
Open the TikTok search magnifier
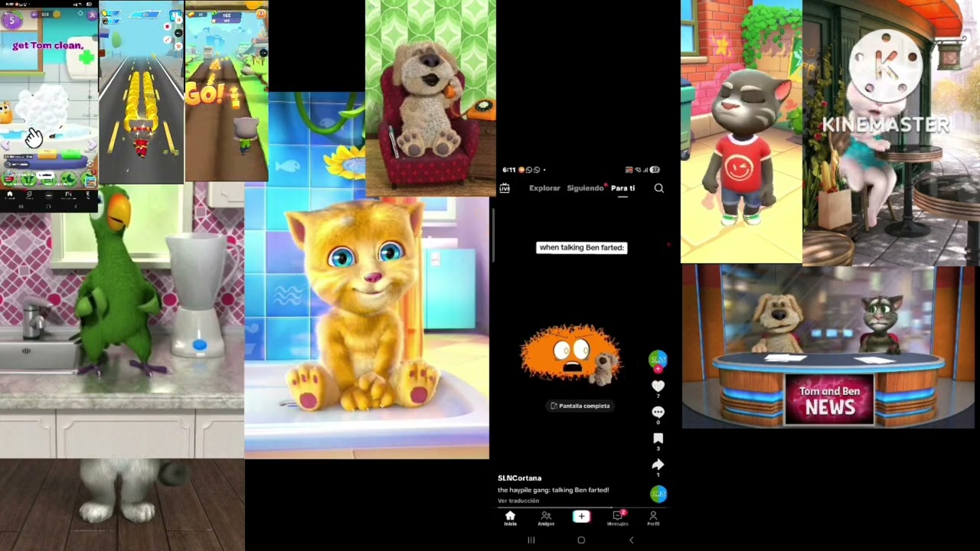coord(658,188)
